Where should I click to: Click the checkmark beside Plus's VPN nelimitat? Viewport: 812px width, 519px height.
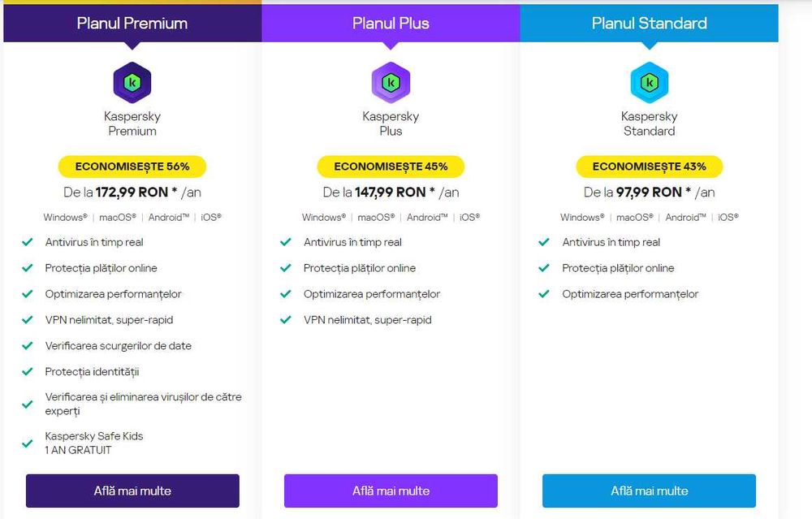tap(286, 320)
